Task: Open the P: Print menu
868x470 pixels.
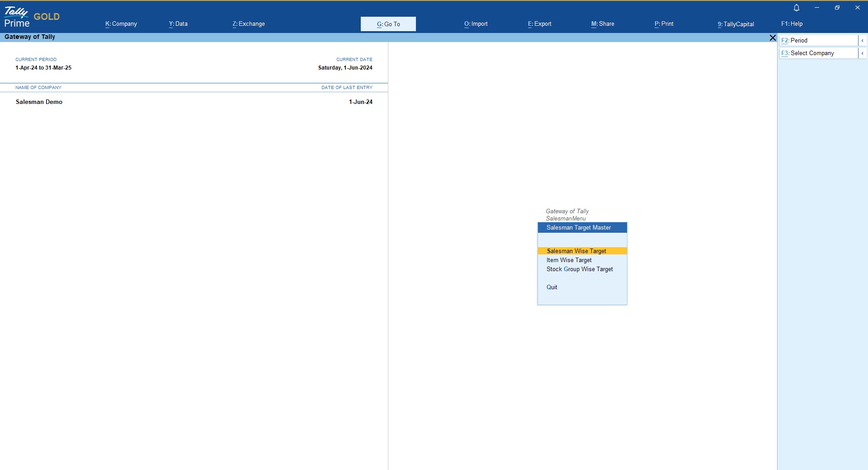Action: click(664, 24)
